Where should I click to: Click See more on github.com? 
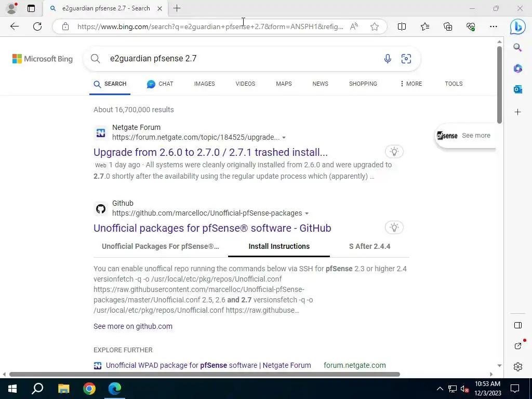[x=132, y=326]
